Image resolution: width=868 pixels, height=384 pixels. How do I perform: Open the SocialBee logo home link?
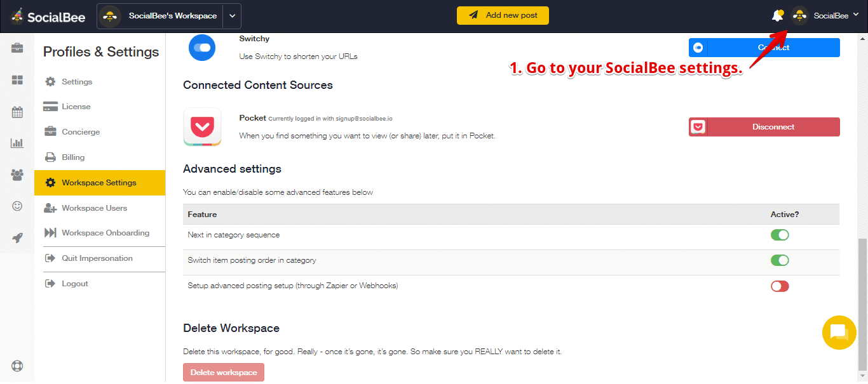pos(48,16)
